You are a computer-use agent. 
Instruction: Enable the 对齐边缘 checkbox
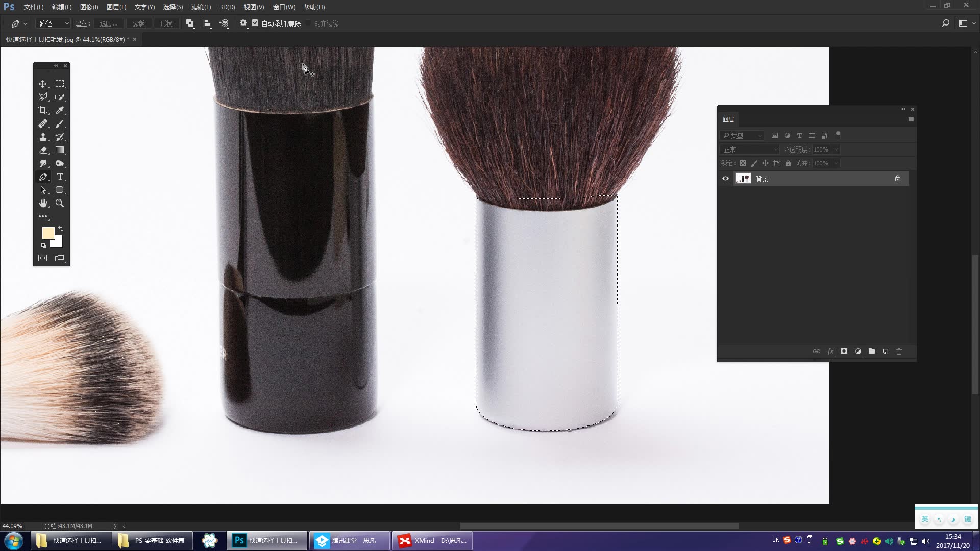309,23
